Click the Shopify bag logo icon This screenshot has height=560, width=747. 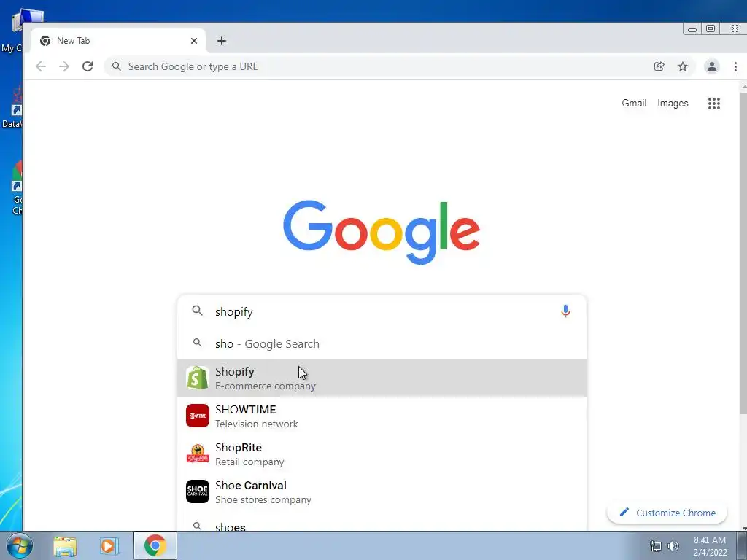point(197,378)
